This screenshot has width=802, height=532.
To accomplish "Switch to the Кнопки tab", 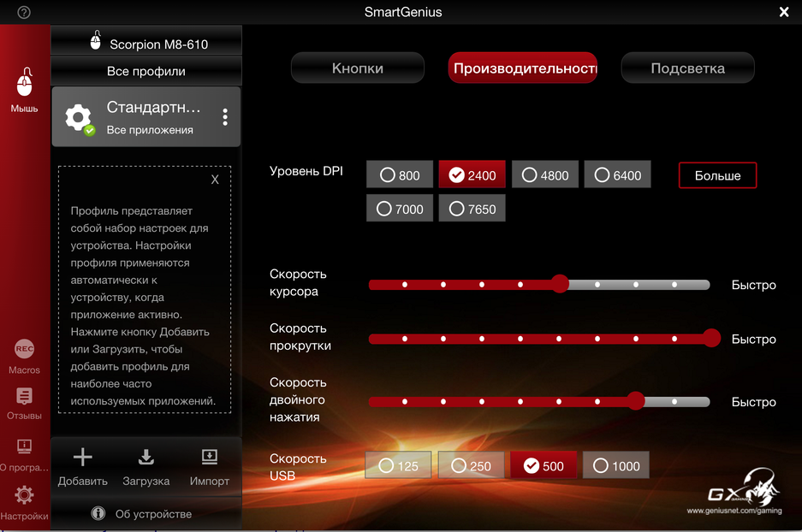I will point(358,68).
